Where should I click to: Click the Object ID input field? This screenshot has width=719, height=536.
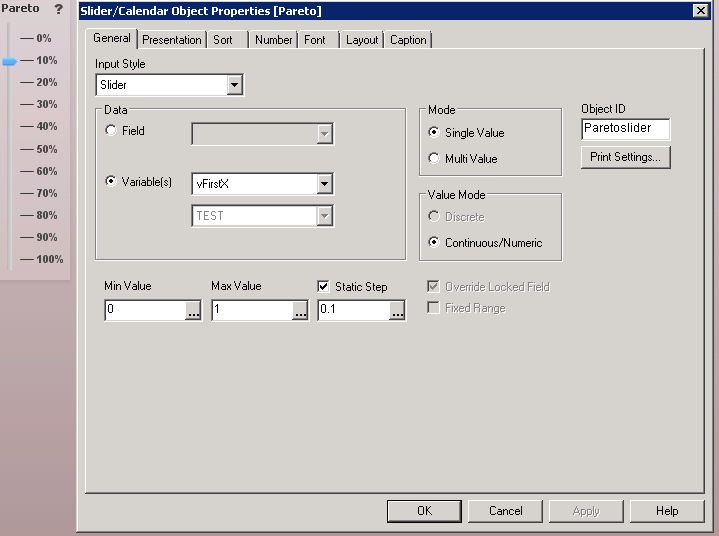tap(625, 129)
